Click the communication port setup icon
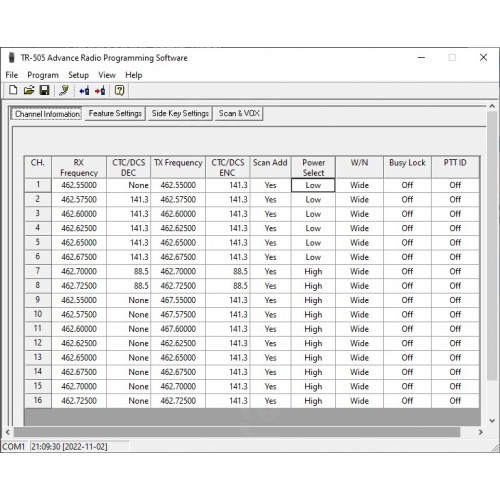The width and height of the screenshot is (500, 500). pos(64,90)
